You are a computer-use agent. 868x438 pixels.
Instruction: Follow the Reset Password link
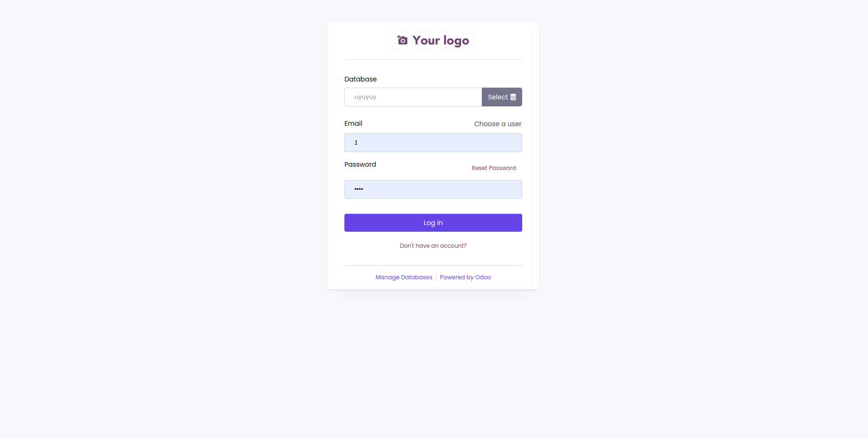click(494, 168)
